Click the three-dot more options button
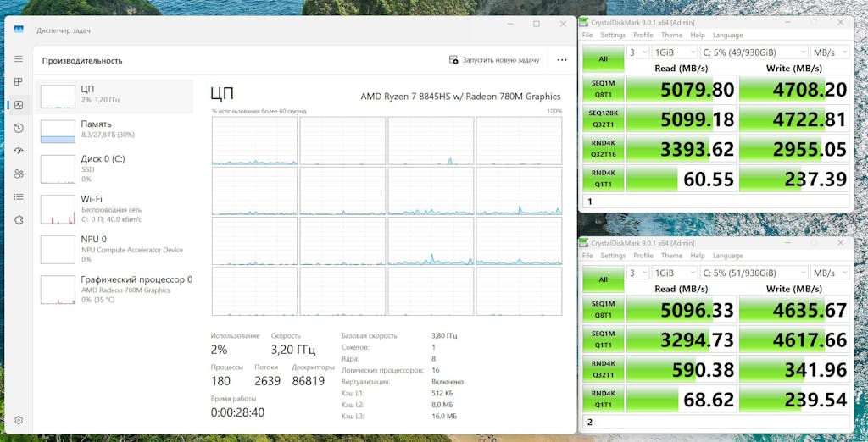 (562, 60)
